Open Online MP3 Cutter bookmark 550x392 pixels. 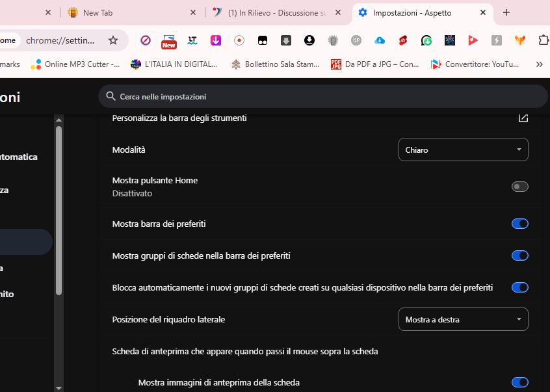point(75,64)
